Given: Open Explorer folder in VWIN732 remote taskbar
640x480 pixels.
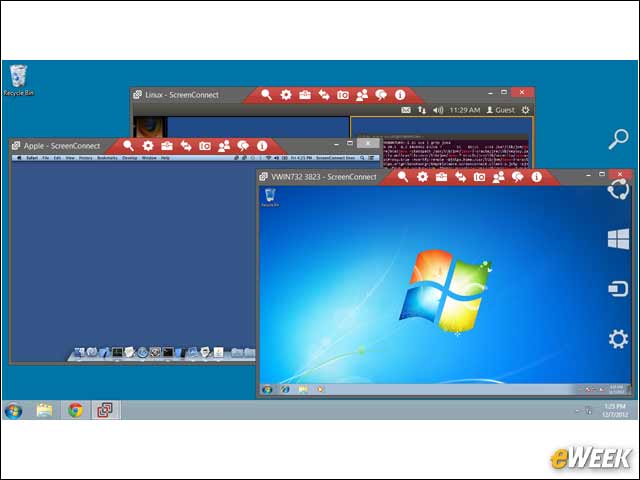Looking at the screenshot, I should click(302, 389).
